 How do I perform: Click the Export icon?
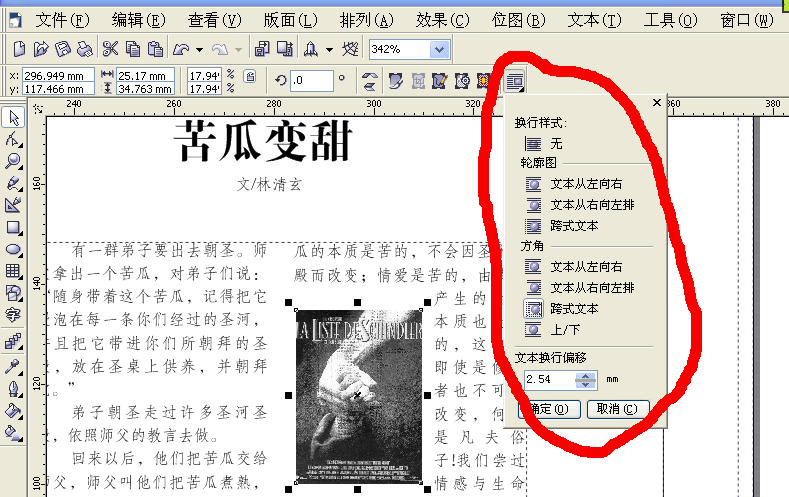point(285,49)
